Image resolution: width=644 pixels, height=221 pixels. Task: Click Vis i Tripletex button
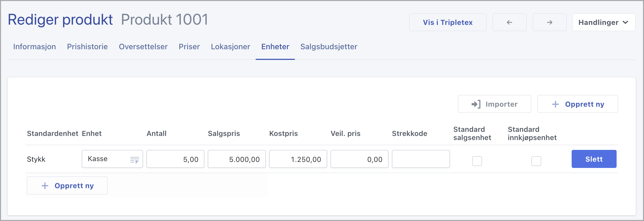pos(448,22)
